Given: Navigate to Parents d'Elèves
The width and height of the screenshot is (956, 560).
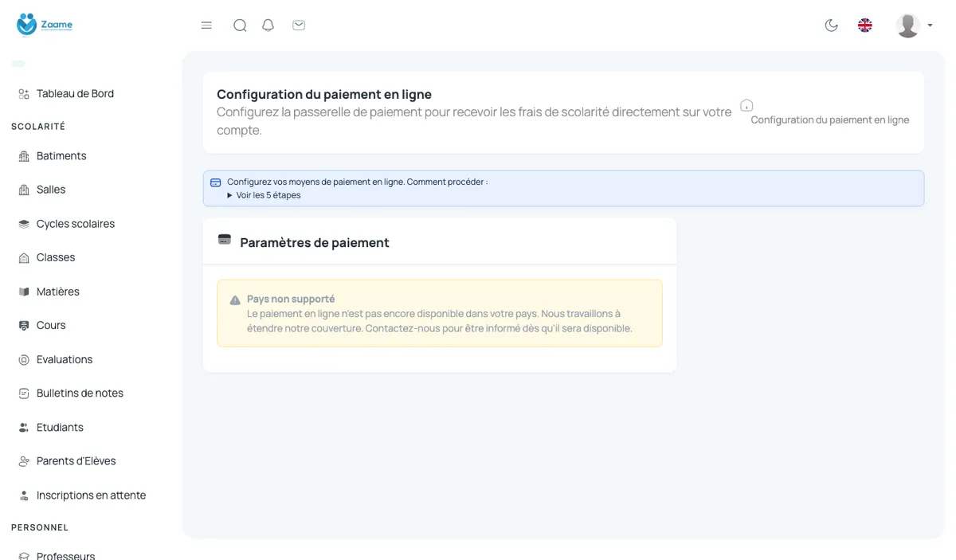Looking at the screenshot, I should (x=76, y=461).
